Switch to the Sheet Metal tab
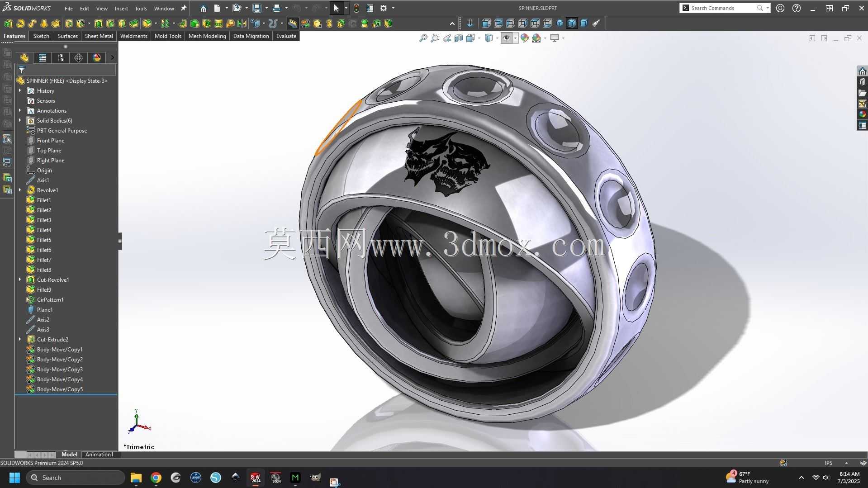868x488 pixels. pyautogui.click(x=99, y=36)
